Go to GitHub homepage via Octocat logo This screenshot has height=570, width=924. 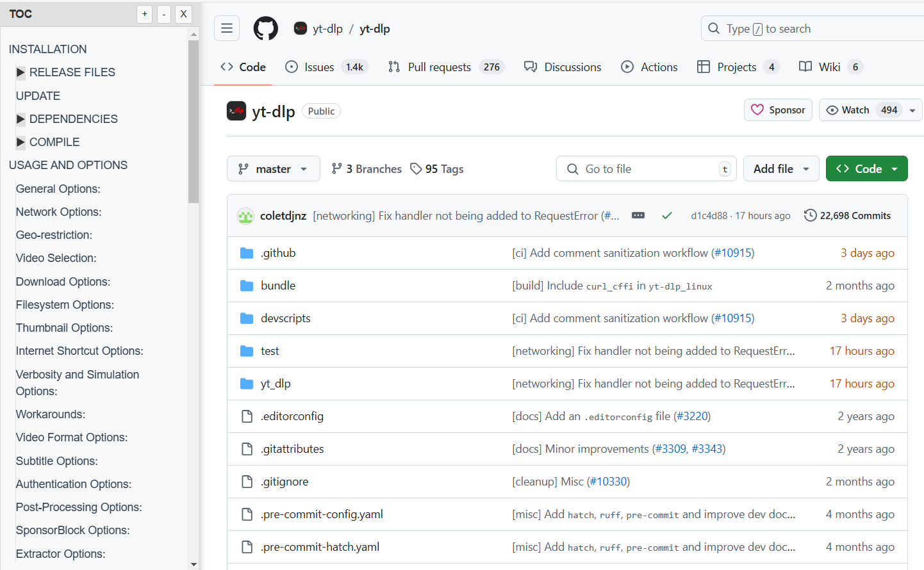[266, 28]
